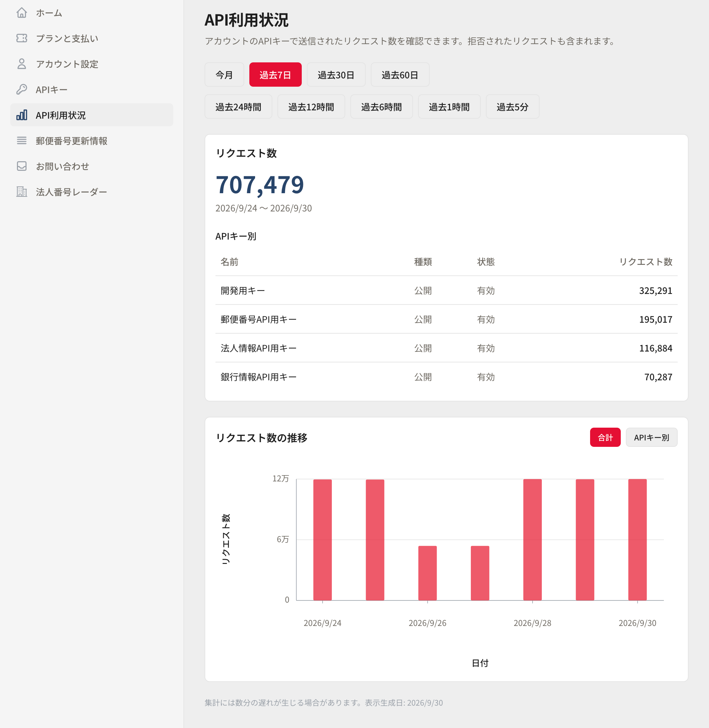
Task: Click the bar chart icon for API利用状況
Action: tap(22, 115)
